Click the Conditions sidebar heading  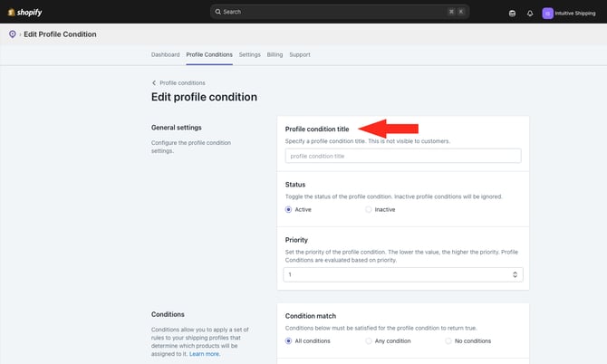point(168,314)
